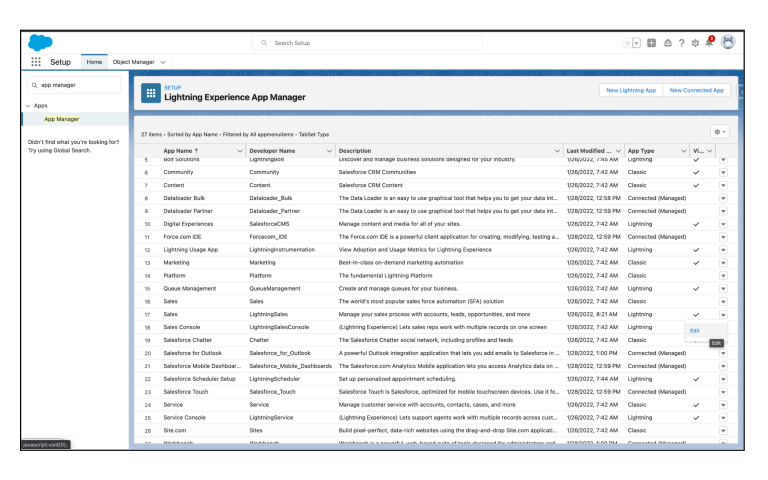Open the Trailhead guidance center icon

click(668, 43)
